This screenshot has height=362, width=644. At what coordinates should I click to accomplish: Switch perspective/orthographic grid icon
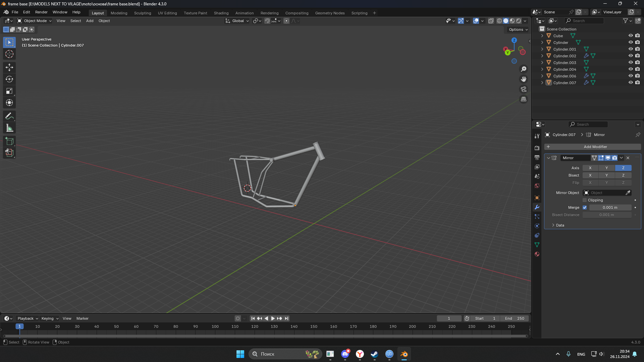pyautogui.click(x=524, y=99)
